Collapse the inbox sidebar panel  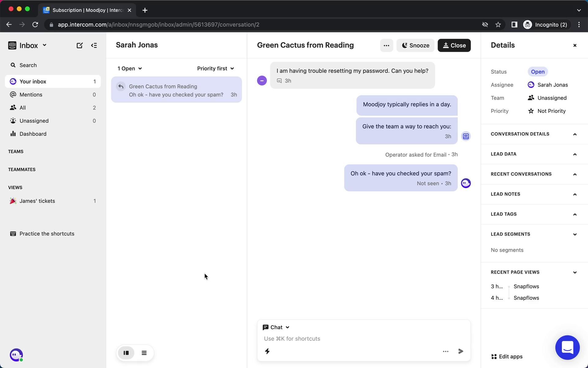pos(94,45)
